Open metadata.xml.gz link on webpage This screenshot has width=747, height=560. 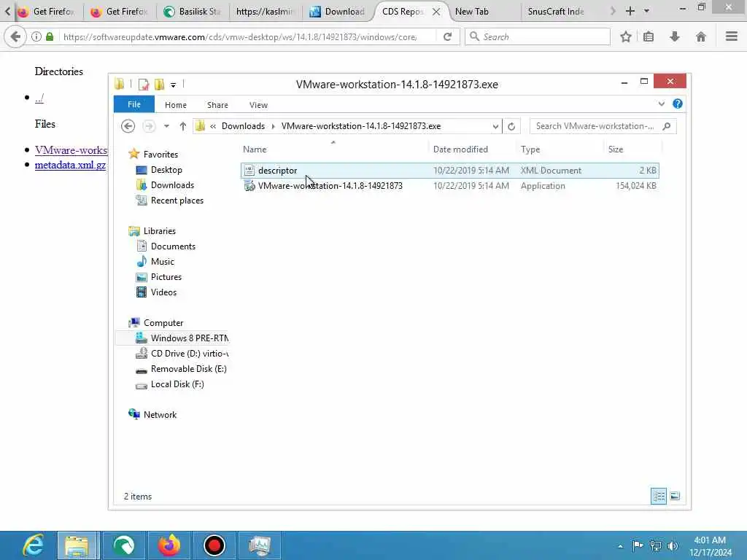click(x=70, y=165)
